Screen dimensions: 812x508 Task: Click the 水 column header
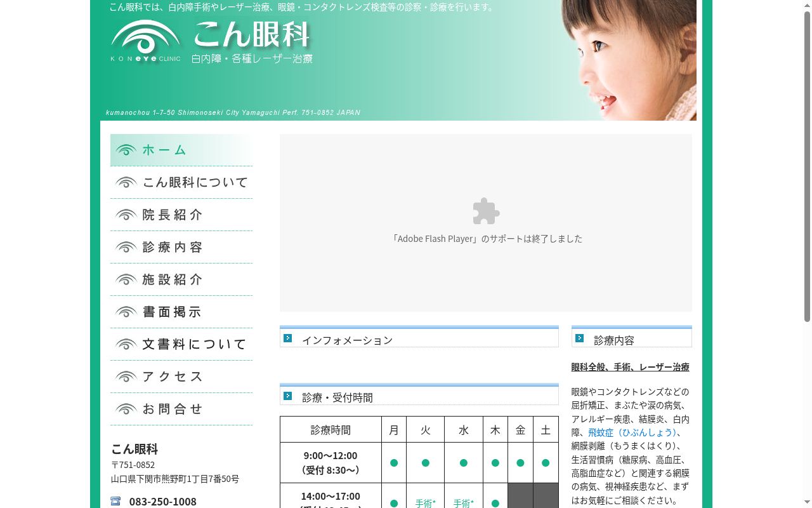pyautogui.click(x=464, y=430)
